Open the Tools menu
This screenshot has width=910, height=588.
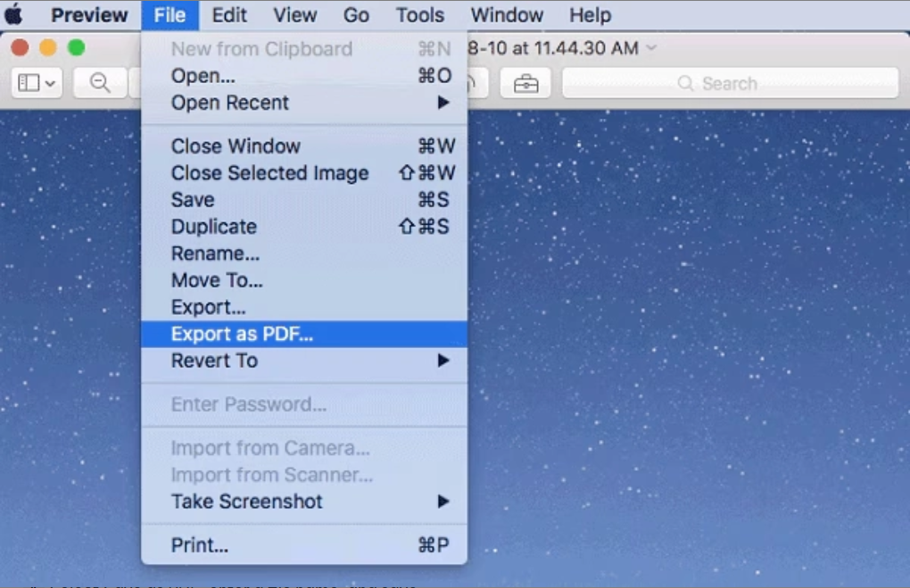coord(418,14)
